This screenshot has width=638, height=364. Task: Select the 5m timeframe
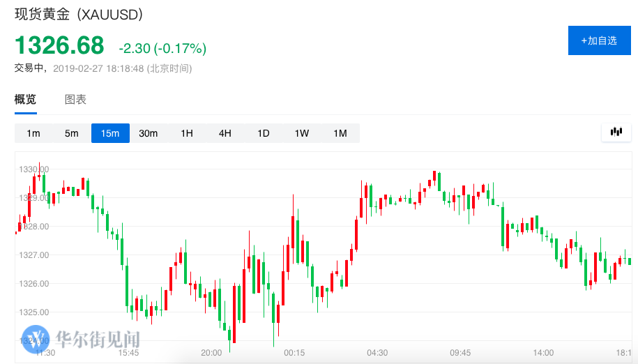coord(72,133)
